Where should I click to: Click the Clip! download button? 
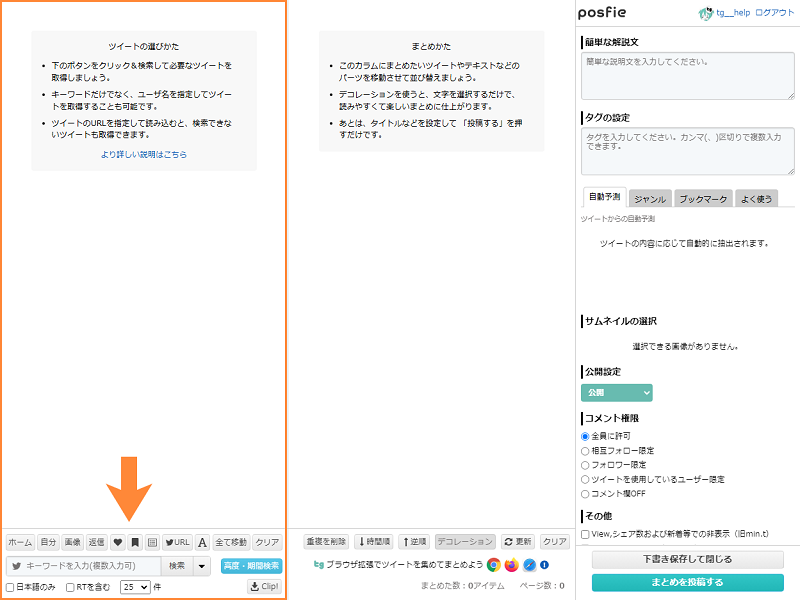264,587
